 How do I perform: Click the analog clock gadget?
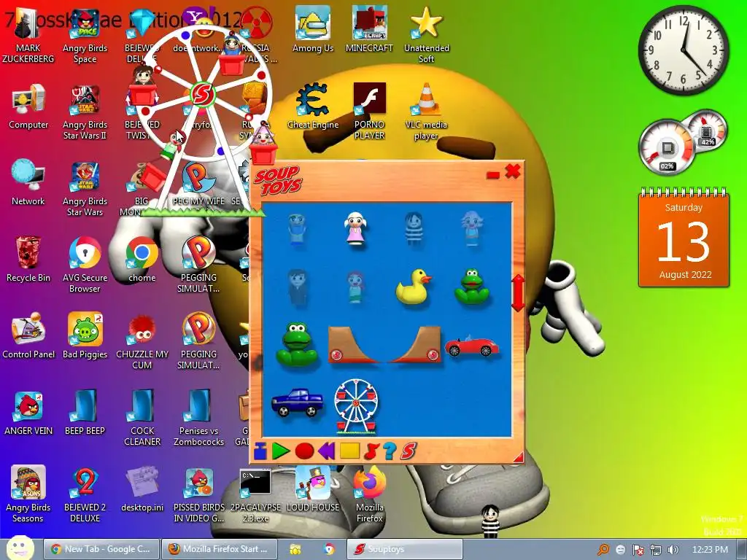(x=683, y=50)
